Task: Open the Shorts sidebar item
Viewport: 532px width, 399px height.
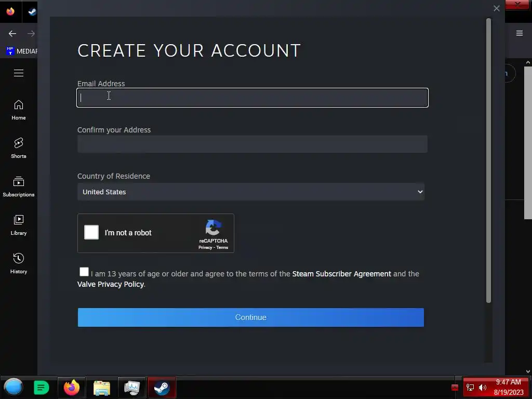Action: tap(19, 148)
